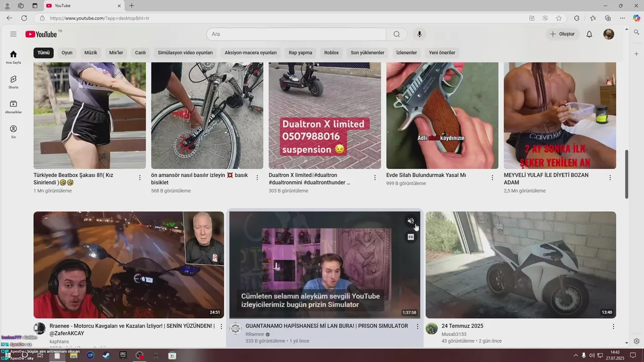Viewport: 644px width, 362px height.
Task: Open the YouTube hamburger guide menu
Action: tap(14, 34)
